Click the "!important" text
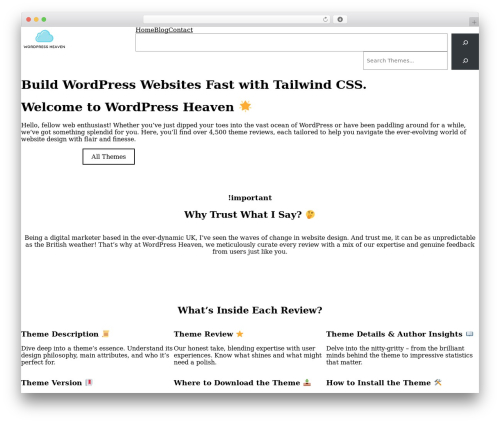The image size is (500, 423). 250,198
